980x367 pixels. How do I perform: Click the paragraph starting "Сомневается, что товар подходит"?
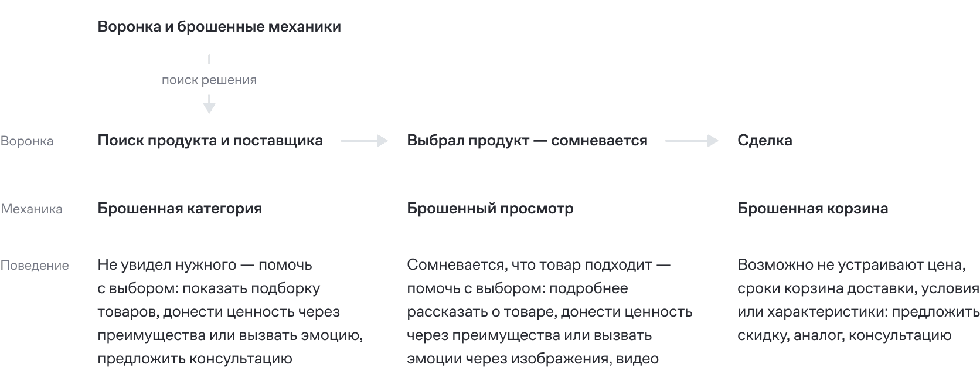pos(549,311)
